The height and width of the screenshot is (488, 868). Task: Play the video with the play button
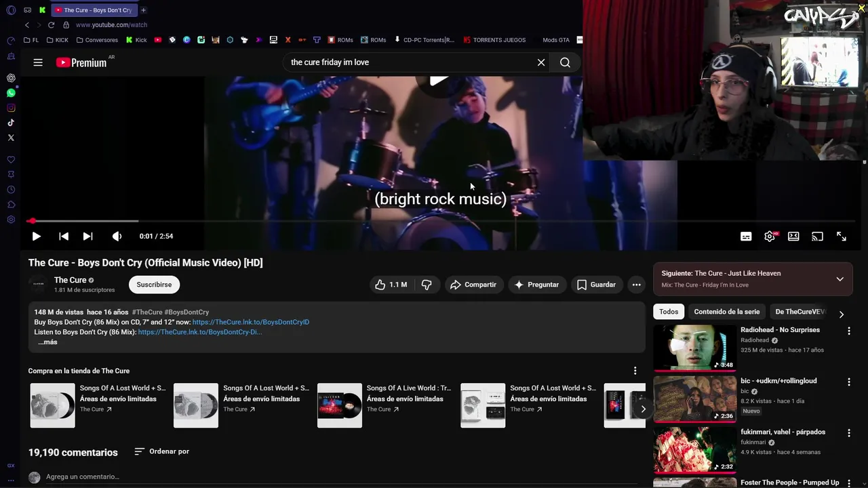point(37,237)
